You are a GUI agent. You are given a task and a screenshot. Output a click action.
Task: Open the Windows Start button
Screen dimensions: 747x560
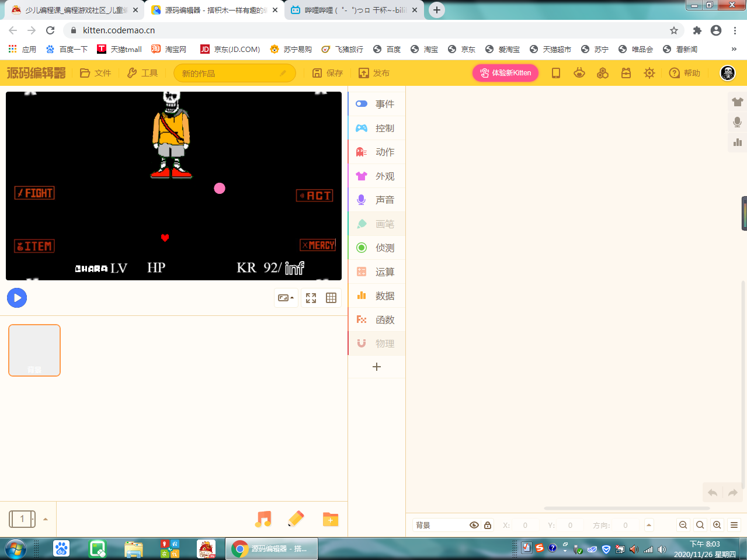pyautogui.click(x=16, y=549)
